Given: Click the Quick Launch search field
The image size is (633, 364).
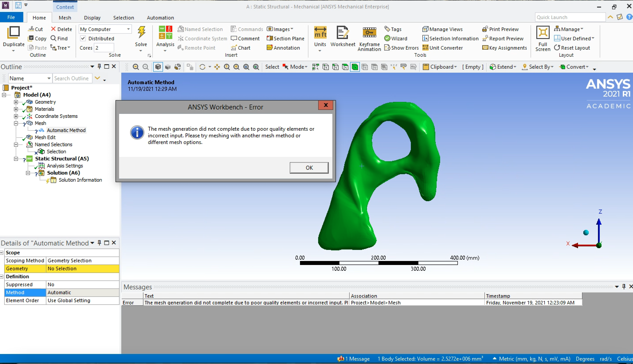Looking at the screenshot, I should pos(570,17).
